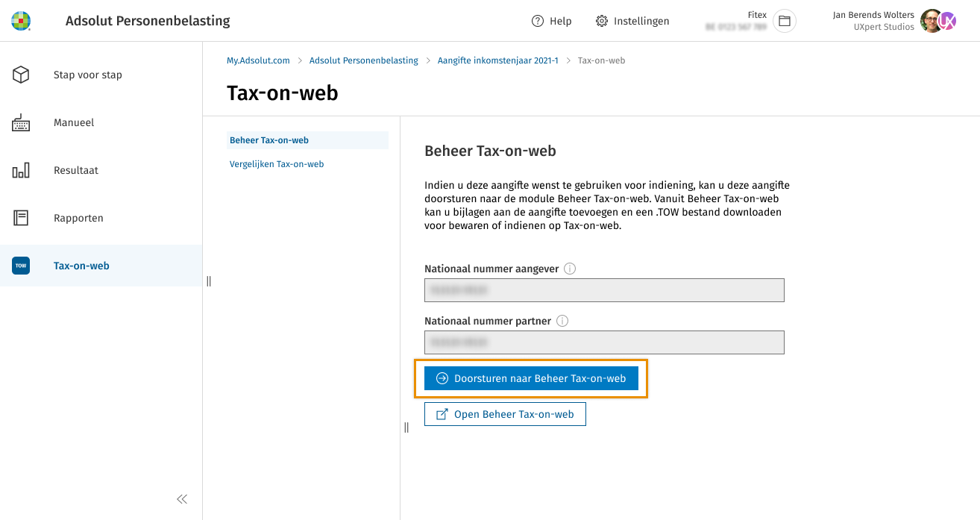Image resolution: width=980 pixels, height=520 pixels.
Task: Select Beheer Tax-on-web in submenu
Action: [x=269, y=140]
